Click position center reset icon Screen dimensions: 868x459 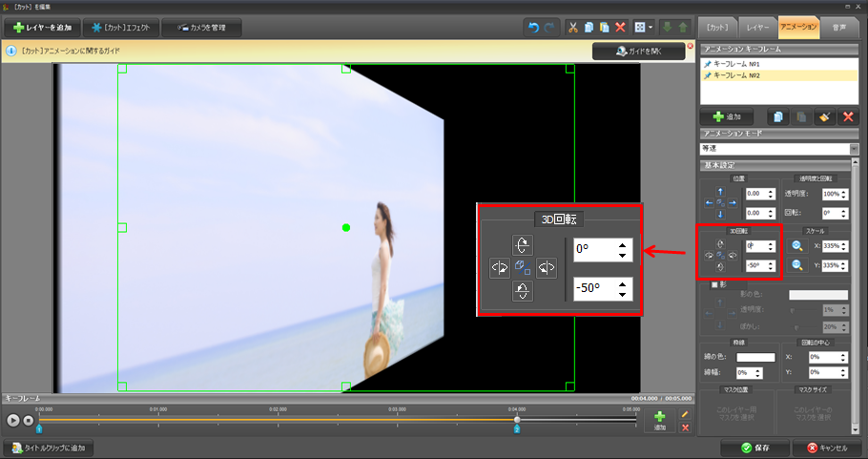(720, 203)
